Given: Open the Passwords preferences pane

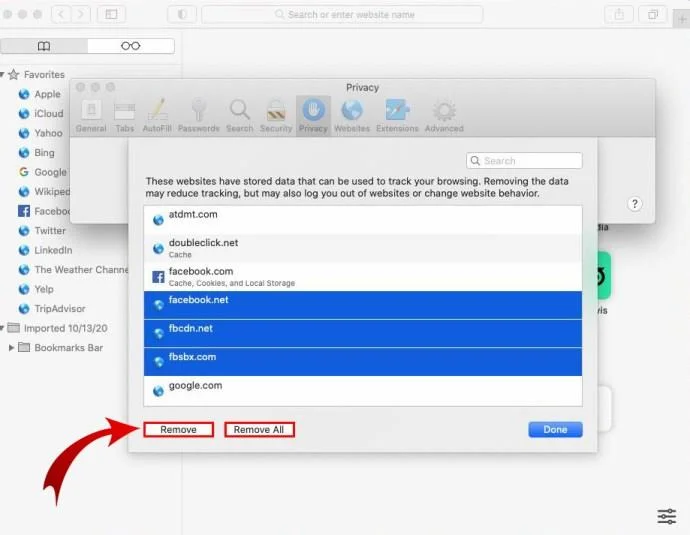Looking at the screenshot, I should [x=198, y=116].
